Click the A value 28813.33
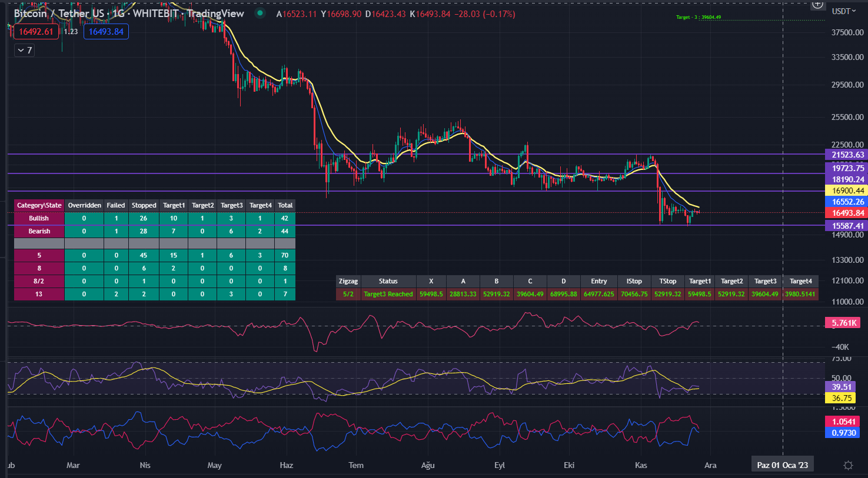Screen dimensions: 868x478 click(x=463, y=294)
